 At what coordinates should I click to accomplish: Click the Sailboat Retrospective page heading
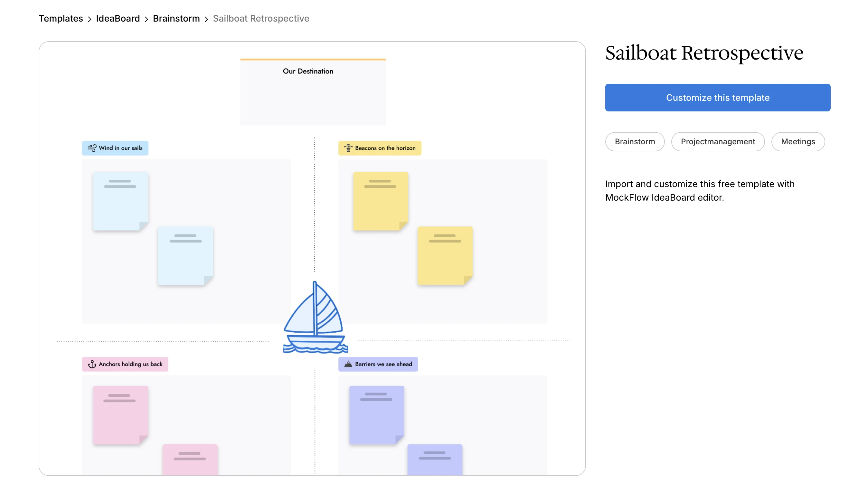[704, 53]
